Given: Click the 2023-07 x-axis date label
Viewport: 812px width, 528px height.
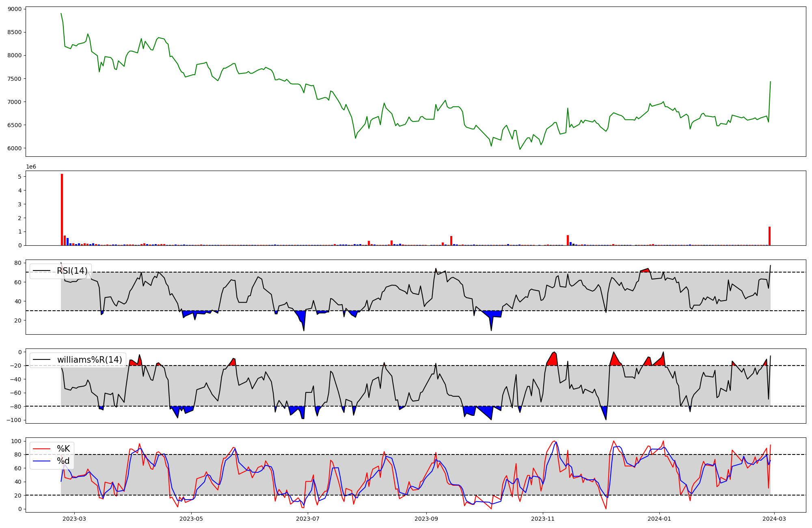Looking at the screenshot, I should (x=308, y=519).
